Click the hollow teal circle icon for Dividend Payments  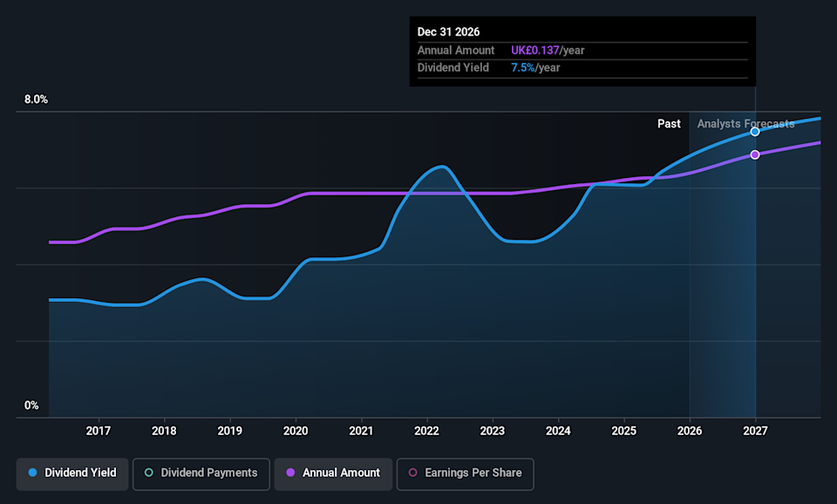[148, 473]
